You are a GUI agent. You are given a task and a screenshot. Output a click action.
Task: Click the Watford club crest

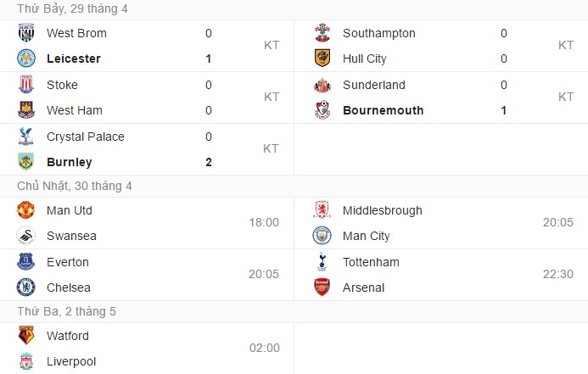coord(26,336)
